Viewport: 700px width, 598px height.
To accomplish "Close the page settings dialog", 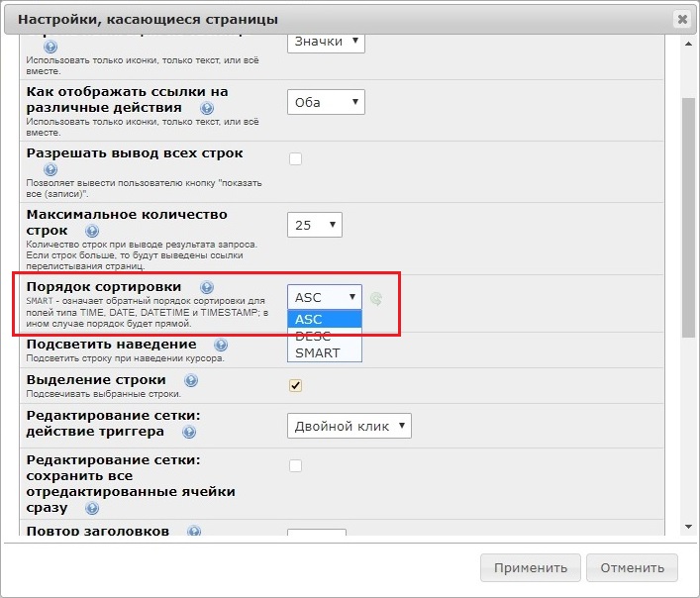I will [681, 19].
